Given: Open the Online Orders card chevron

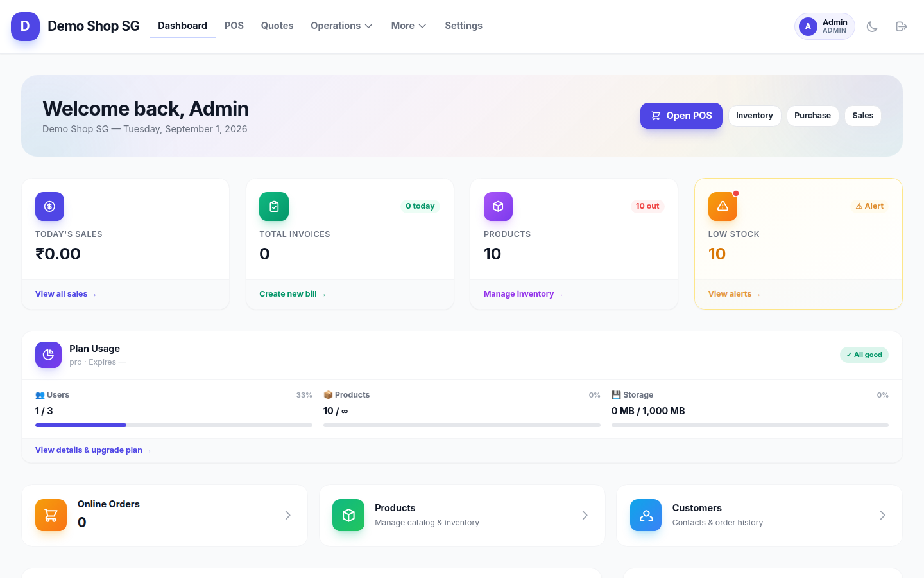Looking at the screenshot, I should coord(287,515).
